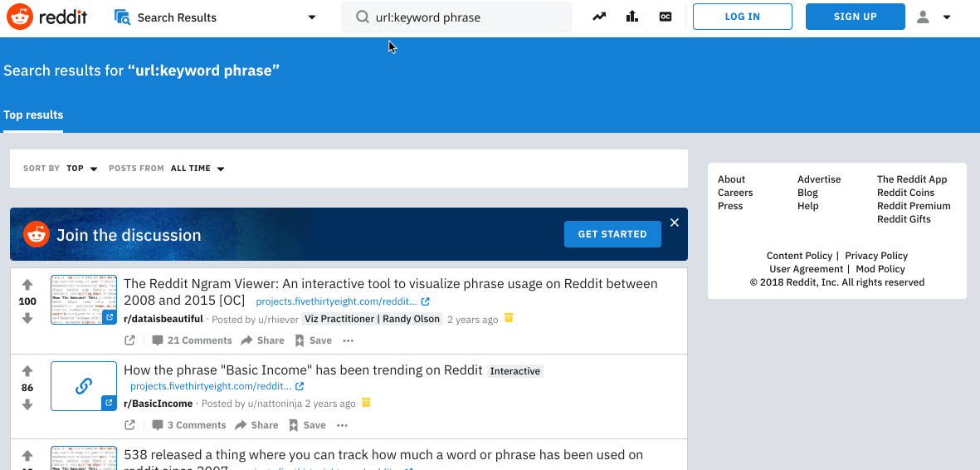Click the Viz Practitioner | Randy Olson flair
Image resolution: width=980 pixels, height=470 pixels.
click(x=373, y=319)
